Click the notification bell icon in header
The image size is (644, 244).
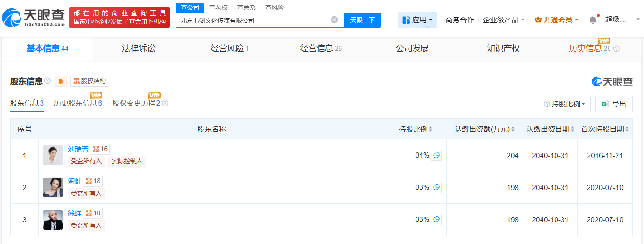tap(592, 20)
